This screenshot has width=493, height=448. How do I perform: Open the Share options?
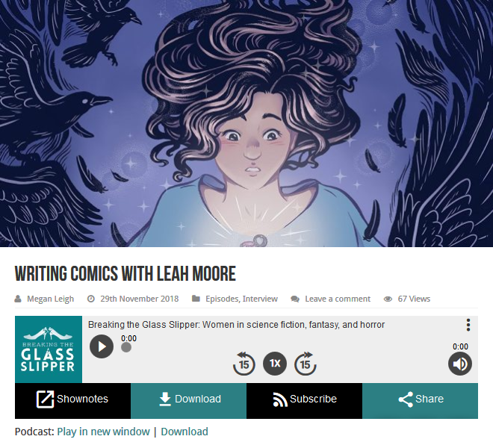[x=420, y=400]
